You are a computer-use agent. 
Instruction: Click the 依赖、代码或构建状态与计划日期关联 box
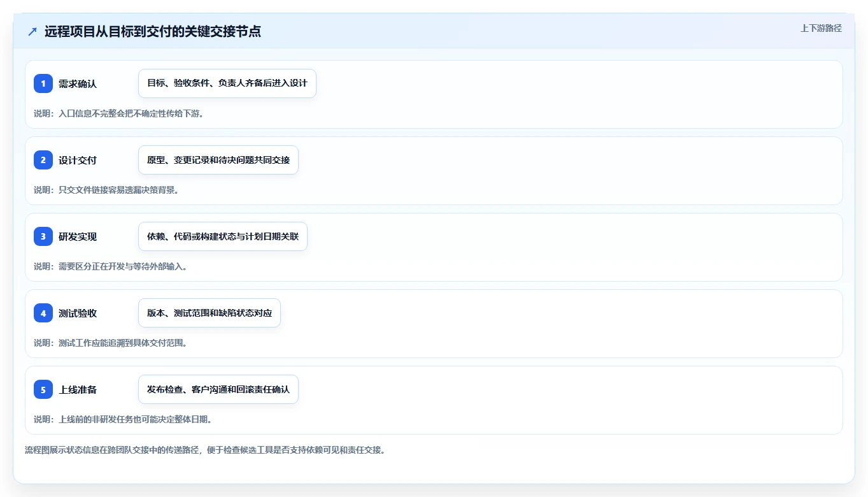tap(223, 236)
